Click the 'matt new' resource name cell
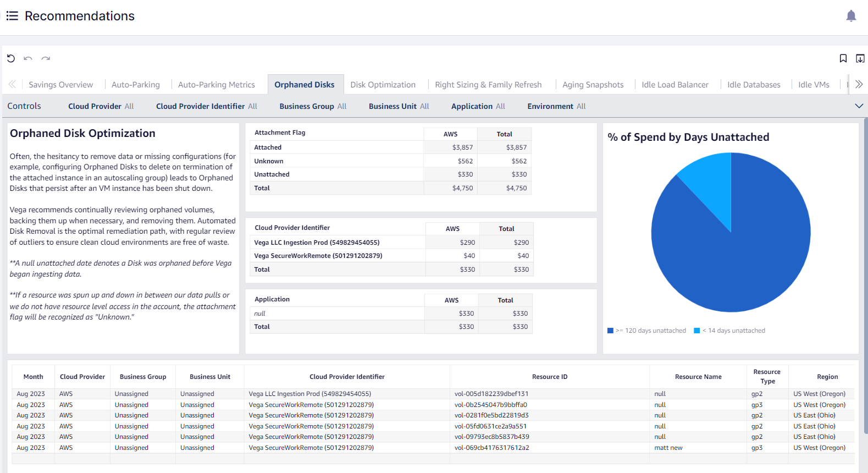The image size is (868, 473). (x=668, y=448)
